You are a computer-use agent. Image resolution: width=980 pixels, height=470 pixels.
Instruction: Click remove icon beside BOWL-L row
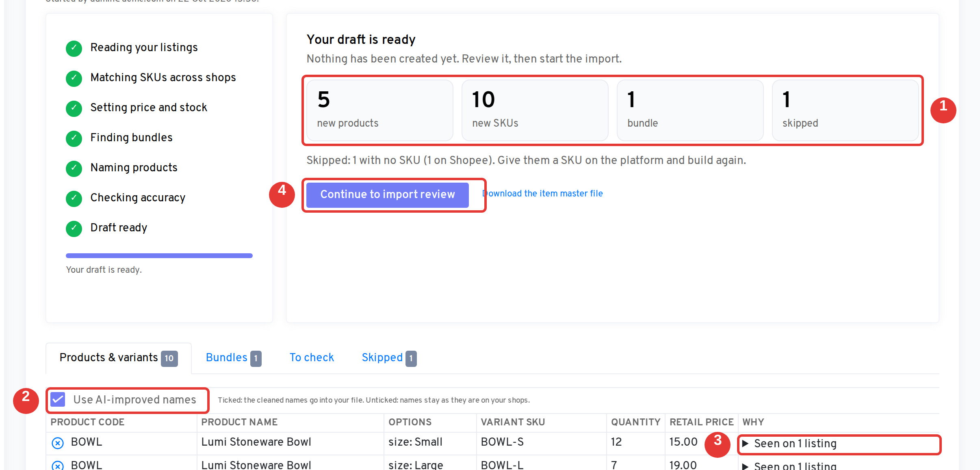click(x=58, y=465)
